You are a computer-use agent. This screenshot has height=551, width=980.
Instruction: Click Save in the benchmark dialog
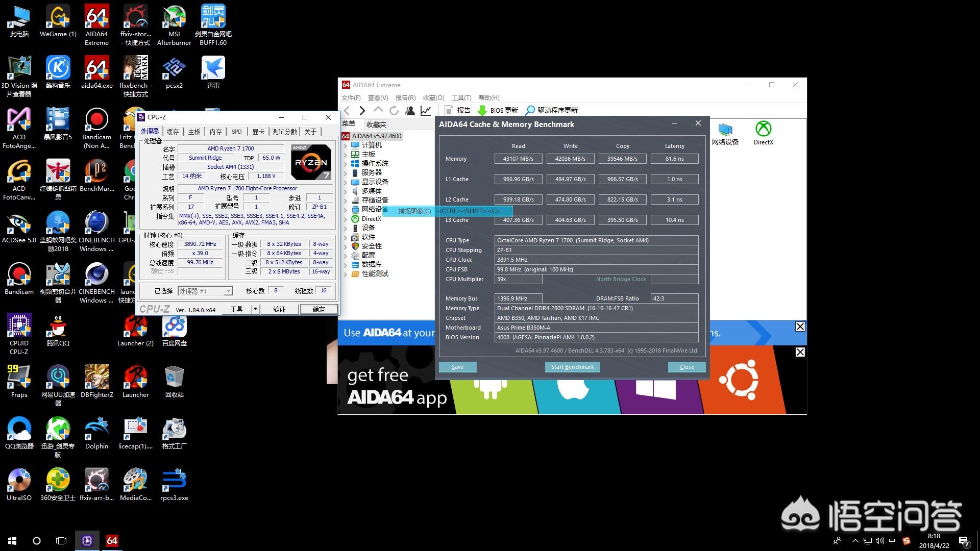click(457, 367)
